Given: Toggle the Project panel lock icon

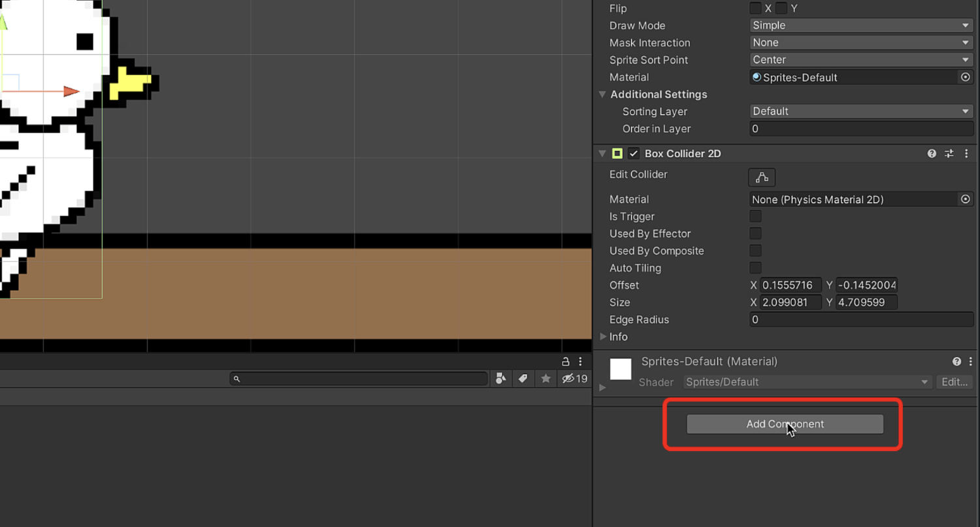Looking at the screenshot, I should tap(566, 361).
